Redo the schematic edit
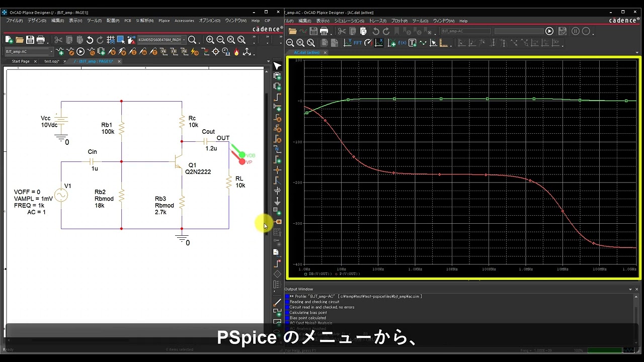 pos(100,40)
